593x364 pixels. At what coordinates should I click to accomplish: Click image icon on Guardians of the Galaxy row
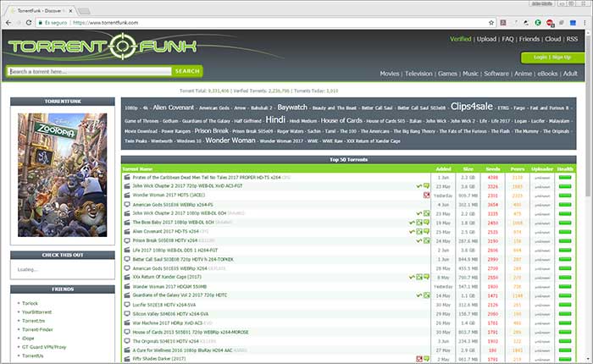pos(426,295)
